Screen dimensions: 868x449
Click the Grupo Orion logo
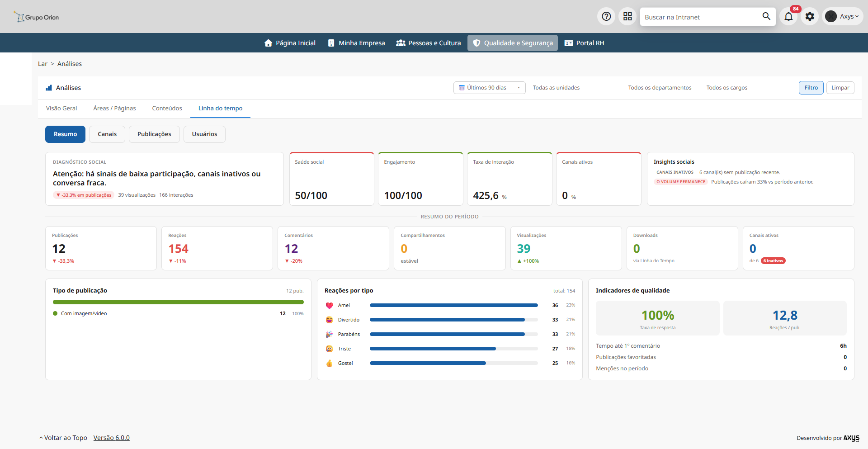[36, 17]
